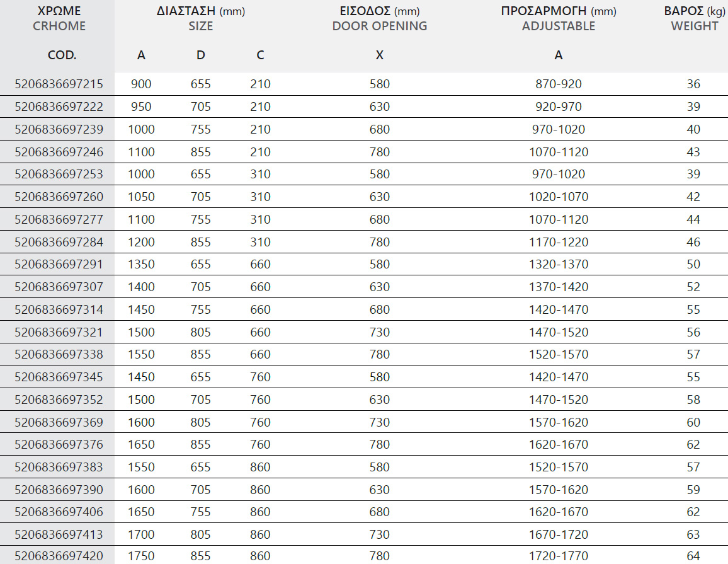
Task: Click the COD. column header
Action: click(62, 55)
